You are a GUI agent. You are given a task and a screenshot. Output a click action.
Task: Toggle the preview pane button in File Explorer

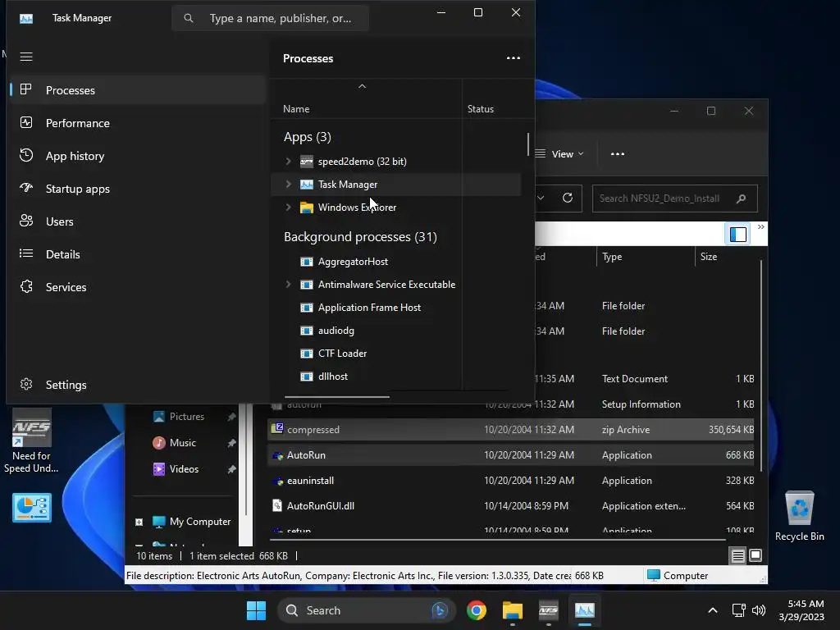point(738,234)
